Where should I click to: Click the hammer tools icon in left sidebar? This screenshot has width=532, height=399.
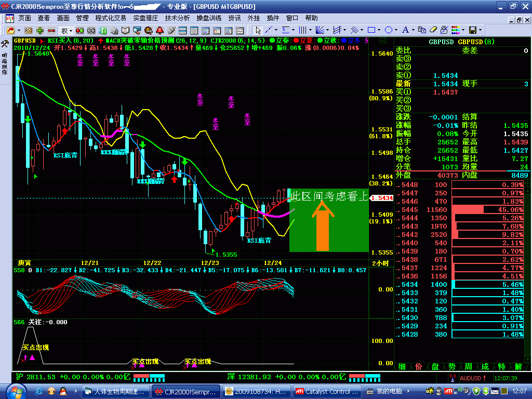(x=5, y=44)
